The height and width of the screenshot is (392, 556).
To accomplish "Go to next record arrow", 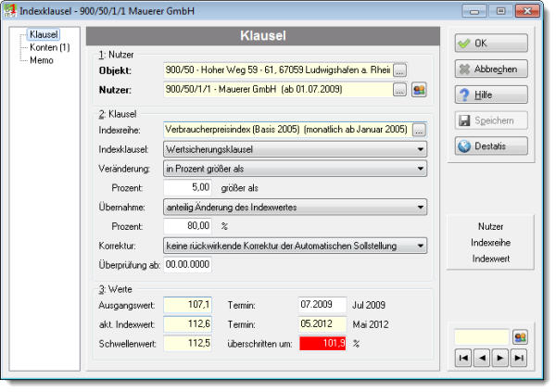I will (500, 358).
